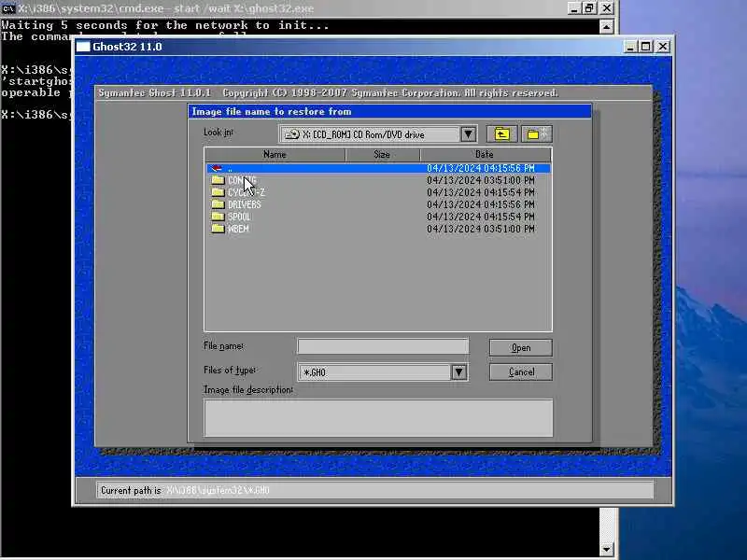Click the *.GHO file type field
Viewport: 747px width, 560px height.
pos(374,371)
